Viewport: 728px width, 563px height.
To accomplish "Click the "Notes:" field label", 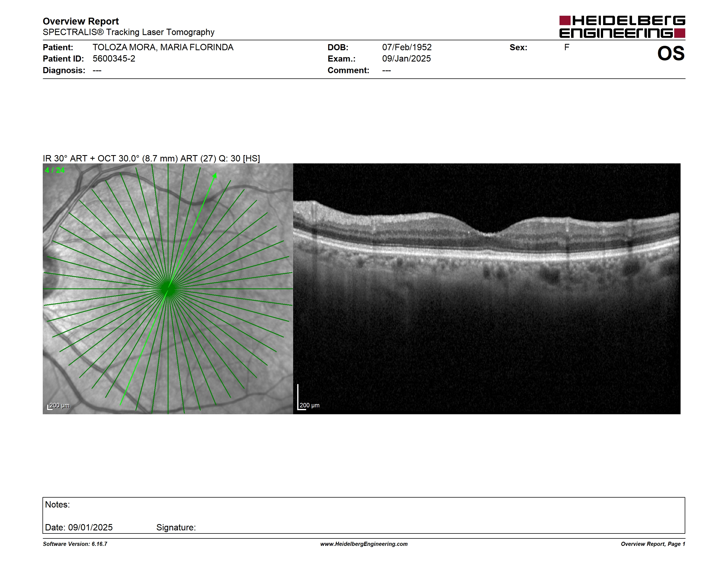I will 57,505.
